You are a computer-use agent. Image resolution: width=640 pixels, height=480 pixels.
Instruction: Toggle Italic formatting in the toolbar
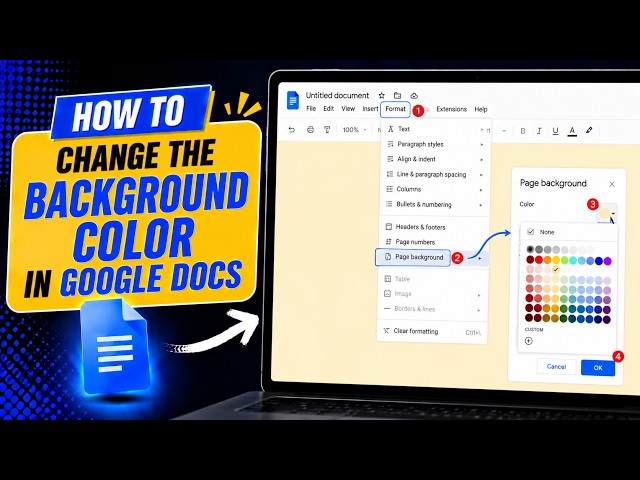pyautogui.click(x=539, y=131)
